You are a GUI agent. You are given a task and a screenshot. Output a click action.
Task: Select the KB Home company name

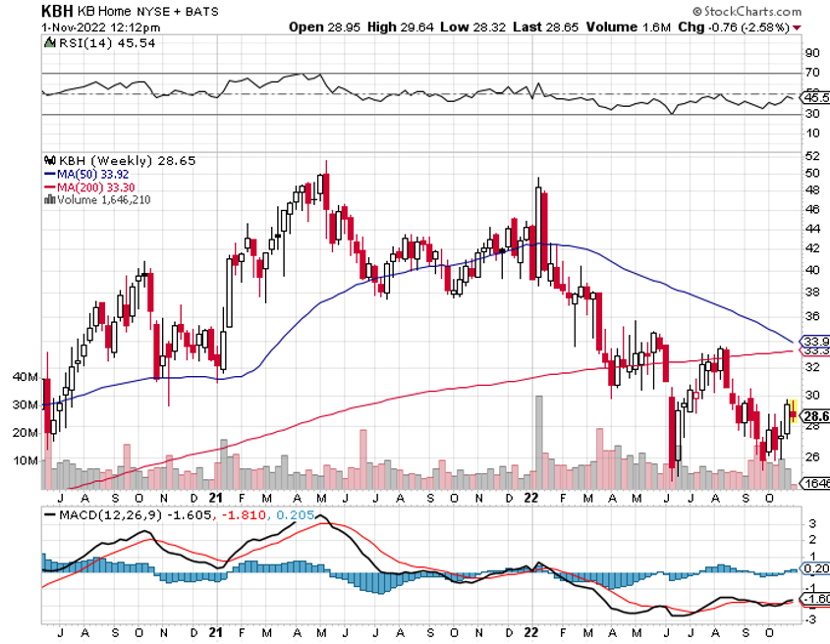(104, 11)
